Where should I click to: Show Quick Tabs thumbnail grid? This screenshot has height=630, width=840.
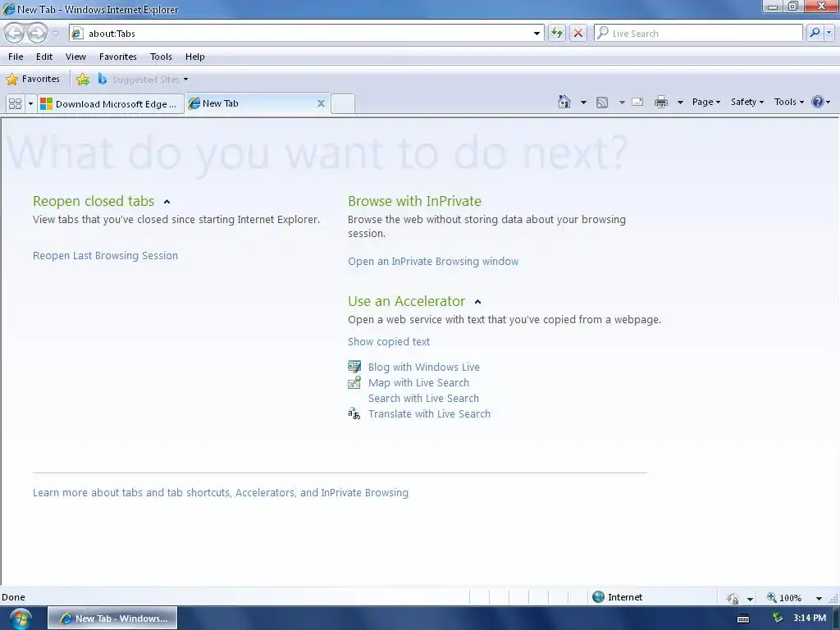[x=16, y=103]
